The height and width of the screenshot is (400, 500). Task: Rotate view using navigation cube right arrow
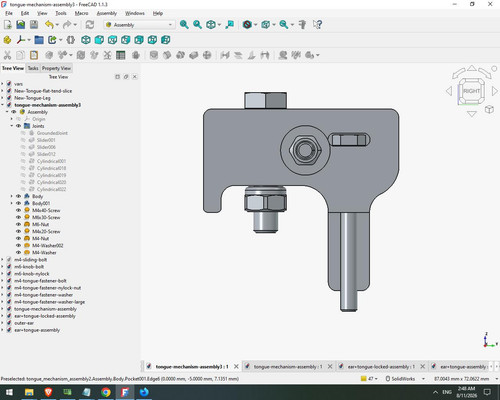(495, 91)
